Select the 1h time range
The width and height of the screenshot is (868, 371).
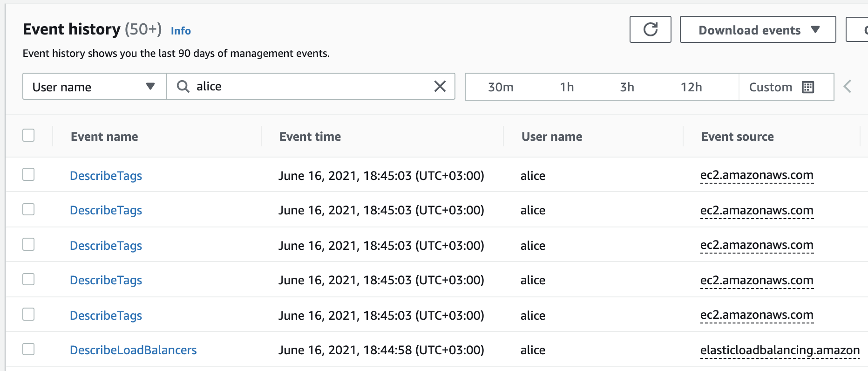[x=567, y=87]
